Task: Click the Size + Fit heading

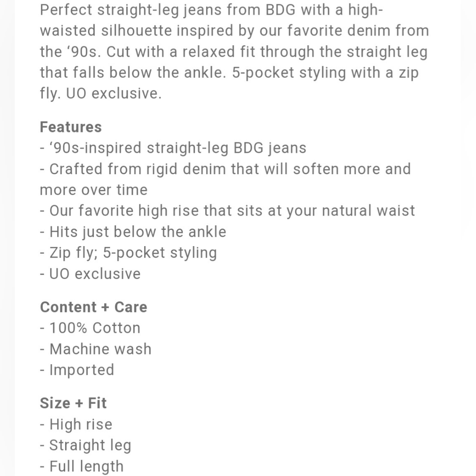Action: 73,403
